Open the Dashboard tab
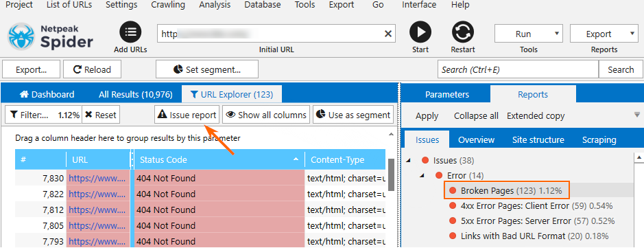 [x=47, y=94]
